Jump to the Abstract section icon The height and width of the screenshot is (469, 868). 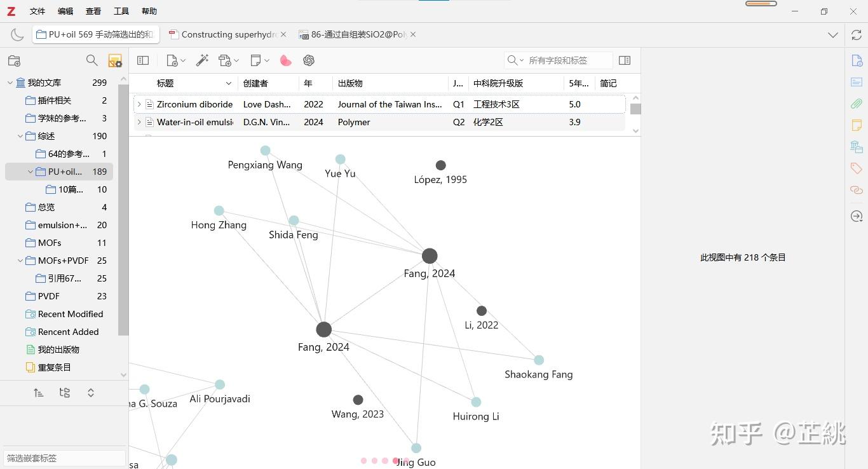pos(857,82)
